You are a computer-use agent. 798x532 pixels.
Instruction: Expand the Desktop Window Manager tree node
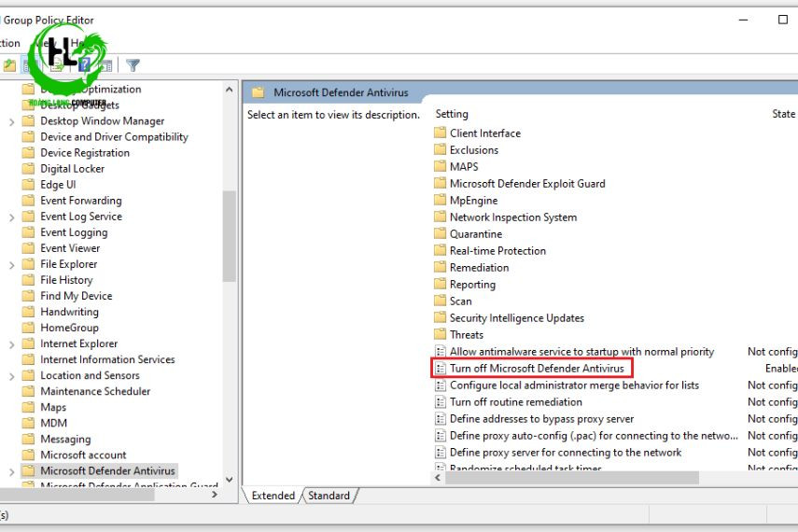coord(12,121)
